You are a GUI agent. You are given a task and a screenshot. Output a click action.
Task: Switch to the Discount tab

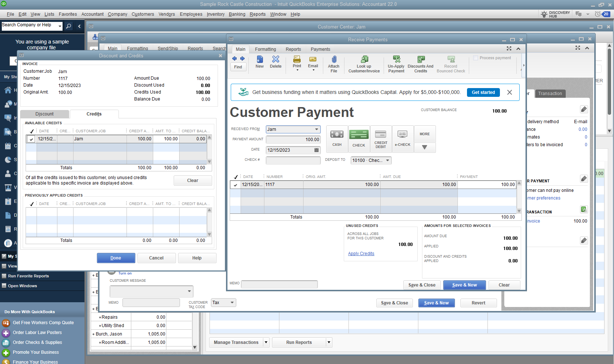[x=45, y=114]
